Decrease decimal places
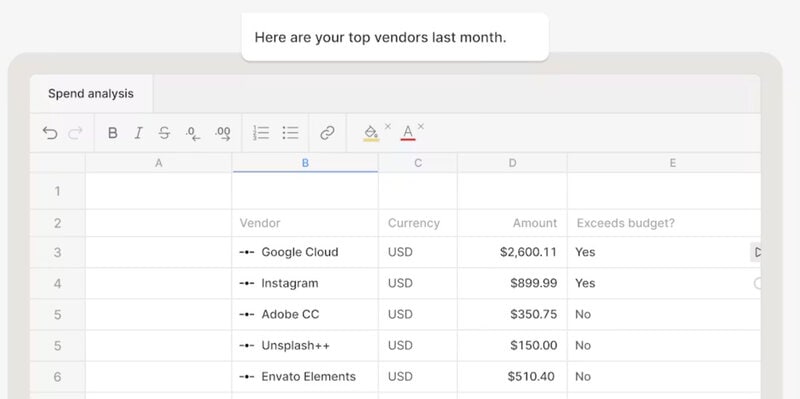This screenshot has height=399, width=800. click(x=193, y=133)
